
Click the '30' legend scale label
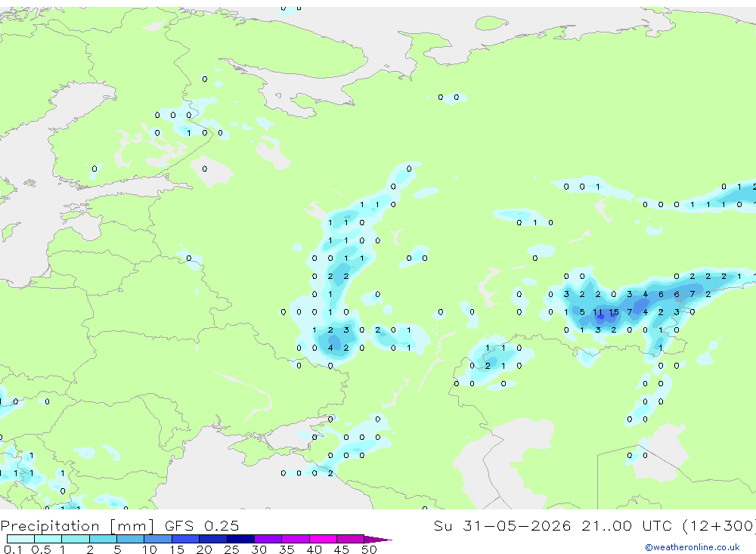pos(259,549)
